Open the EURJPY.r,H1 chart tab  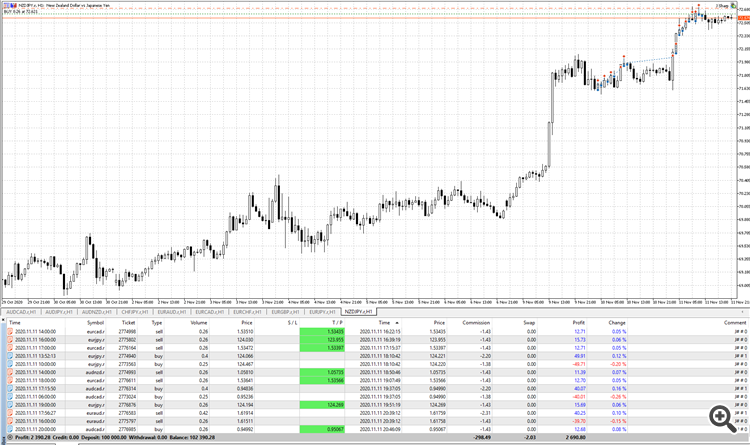(x=322, y=312)
